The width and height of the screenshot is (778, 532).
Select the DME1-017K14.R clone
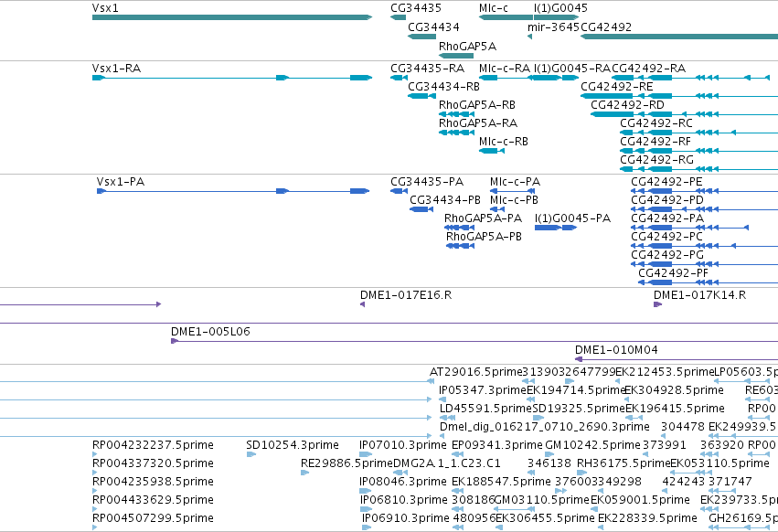click(658, 304)
